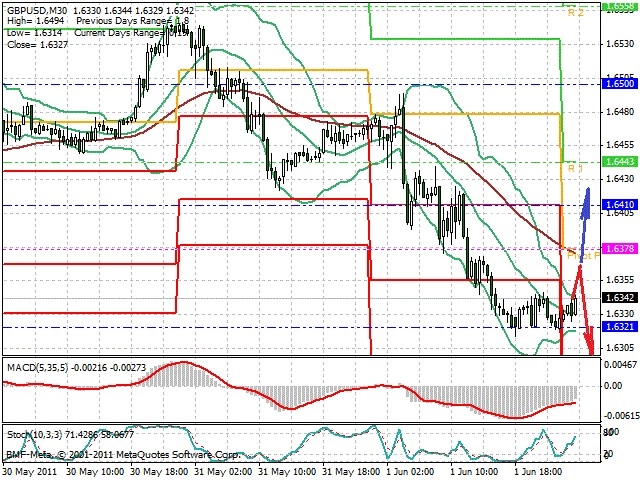Click the blue upward forecast arrow
The height and width of the screenshot is (480, 640).
coord(584,225)
